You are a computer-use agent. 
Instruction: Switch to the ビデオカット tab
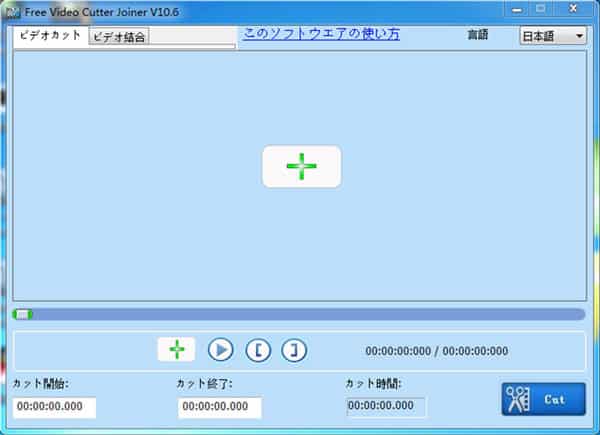pos(50,36)
